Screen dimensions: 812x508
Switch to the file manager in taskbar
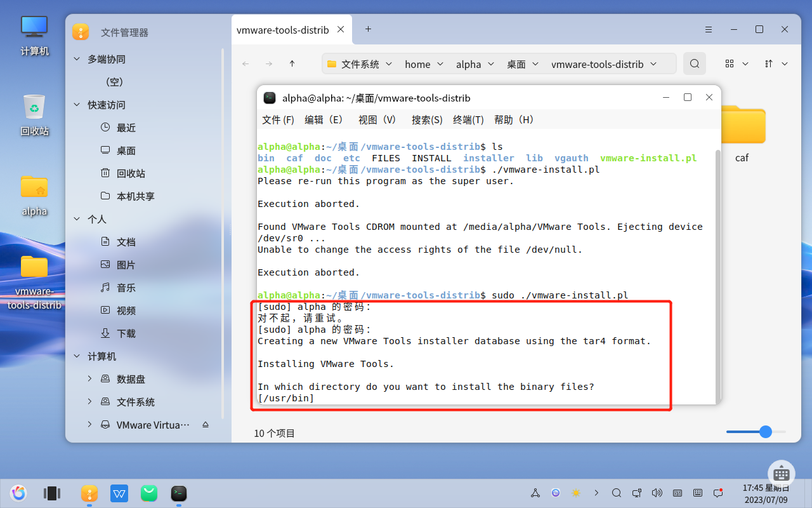(x=89, y=493)
